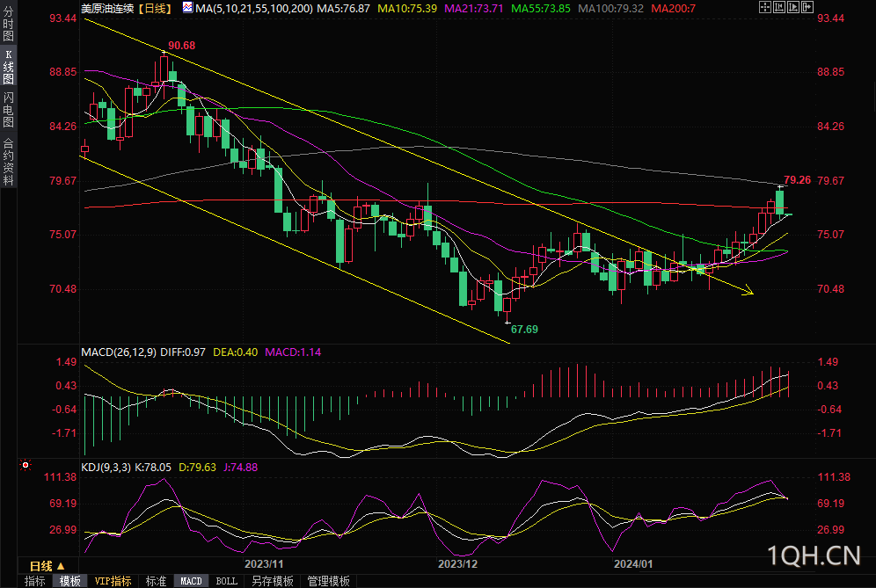The height and width of the screenshot is (588, 876).
Task: Click the MA5:76.87 value label
Action: click(344, 9)
